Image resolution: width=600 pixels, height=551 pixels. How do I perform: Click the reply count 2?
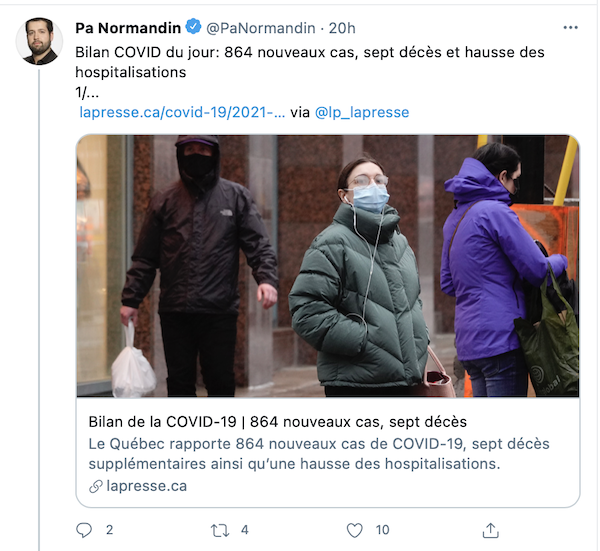click(109, 530)
